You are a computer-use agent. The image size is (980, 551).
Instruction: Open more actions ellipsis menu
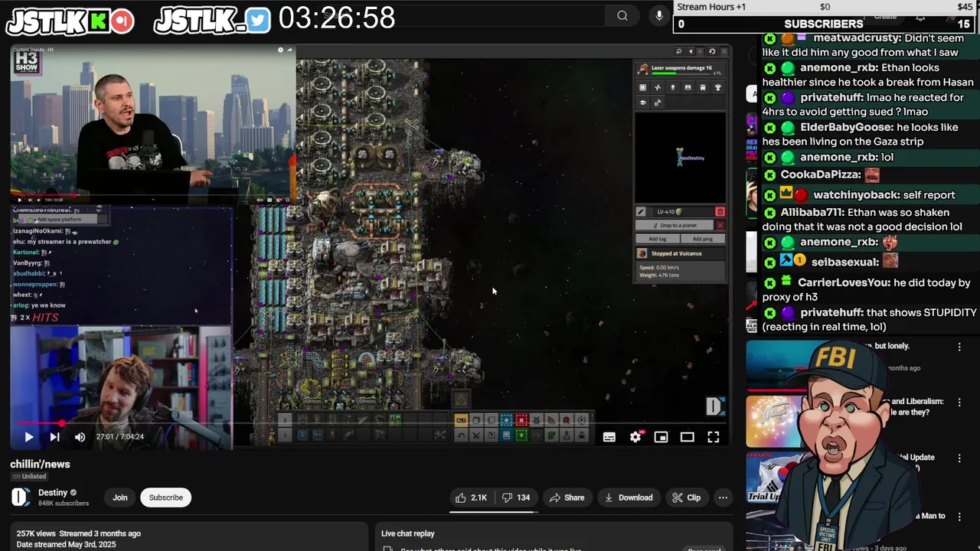[x=723, y=497]
